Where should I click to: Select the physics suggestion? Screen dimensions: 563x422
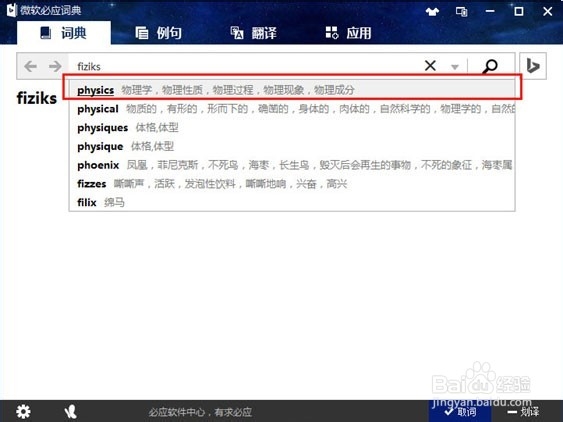(292, 90)
